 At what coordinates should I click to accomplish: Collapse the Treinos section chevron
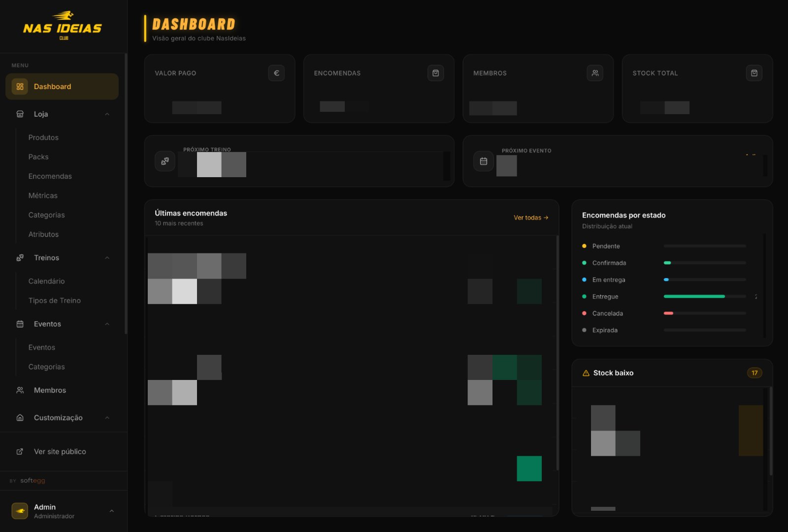(x=107, y=258)
